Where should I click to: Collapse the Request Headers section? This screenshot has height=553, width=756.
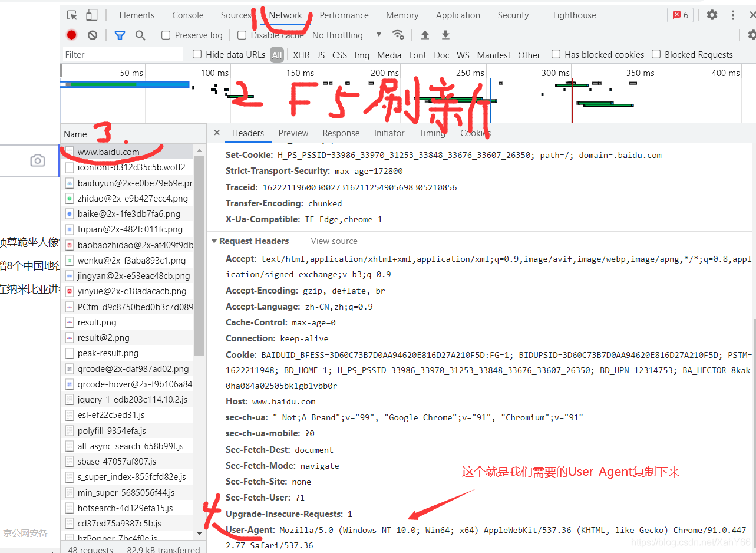pos(214,241)
